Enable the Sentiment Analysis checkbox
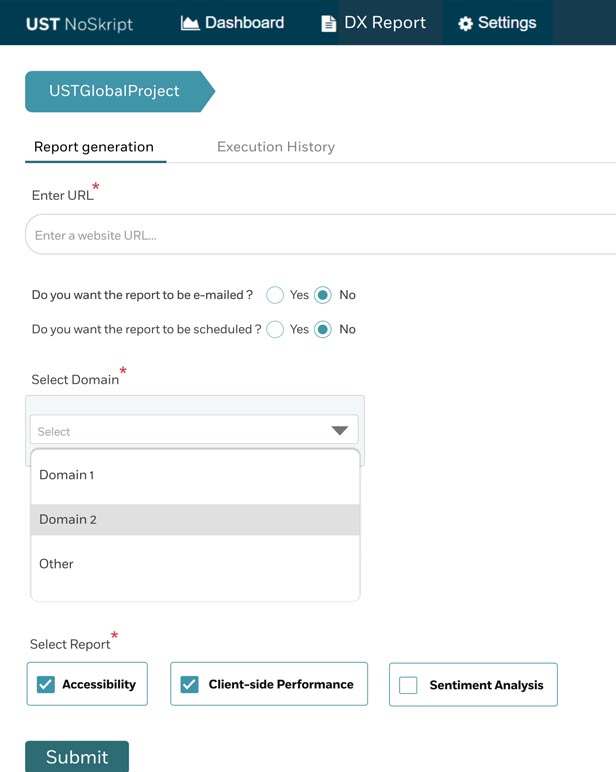Image resolution: width=616 pixels, height=772 pixels. (x=408, y=685)
